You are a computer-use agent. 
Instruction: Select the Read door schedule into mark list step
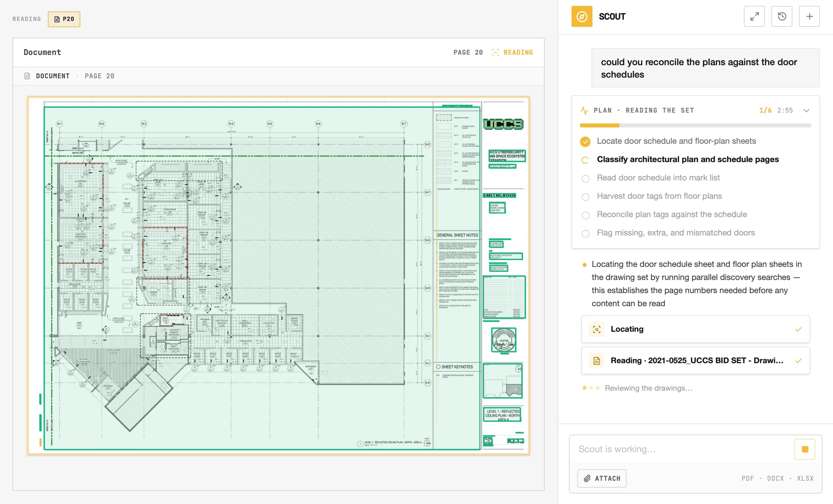[x=658, y=178]
